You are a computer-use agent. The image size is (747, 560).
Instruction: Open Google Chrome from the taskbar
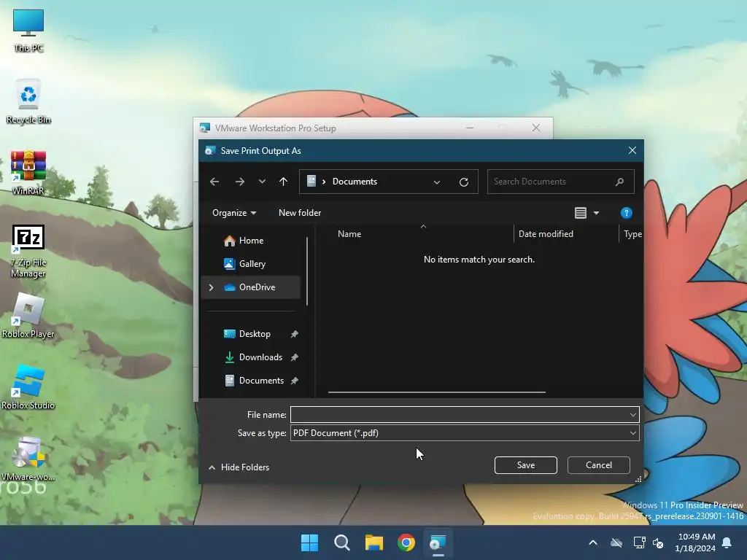point(406,542)
